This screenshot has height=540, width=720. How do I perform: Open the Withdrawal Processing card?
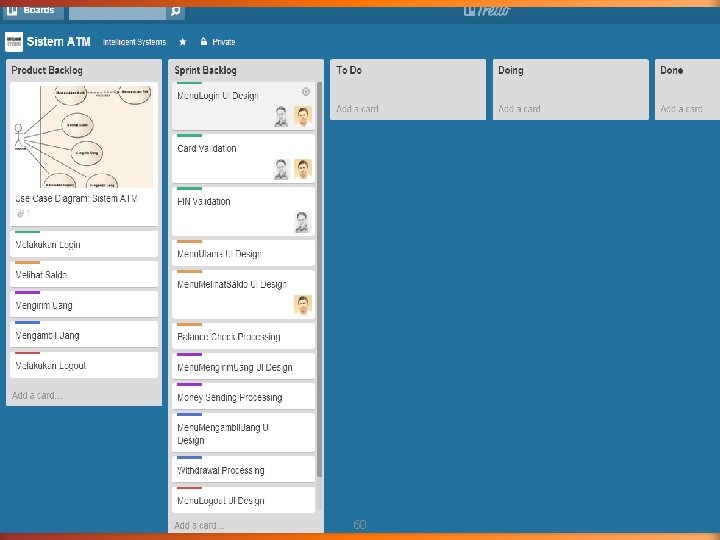coord(243,469)
